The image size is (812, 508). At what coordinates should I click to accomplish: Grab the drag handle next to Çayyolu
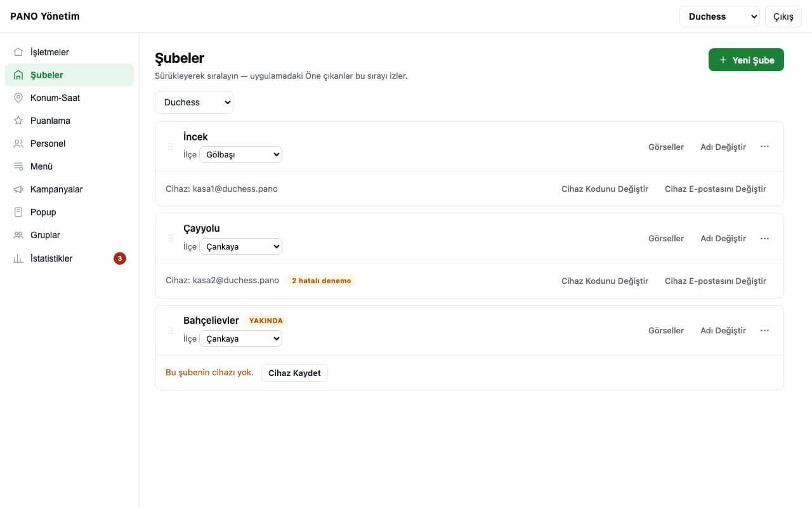[170, 238]
